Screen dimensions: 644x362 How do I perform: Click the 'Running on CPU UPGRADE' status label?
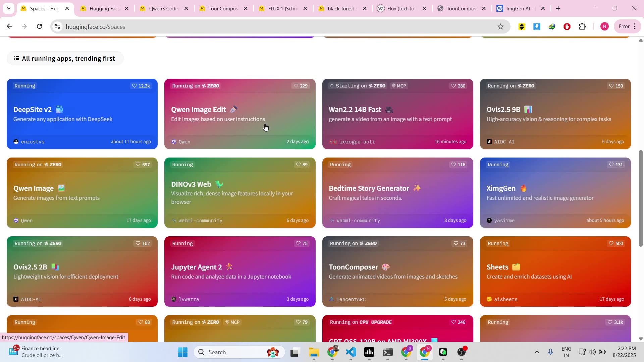[361, 322]
